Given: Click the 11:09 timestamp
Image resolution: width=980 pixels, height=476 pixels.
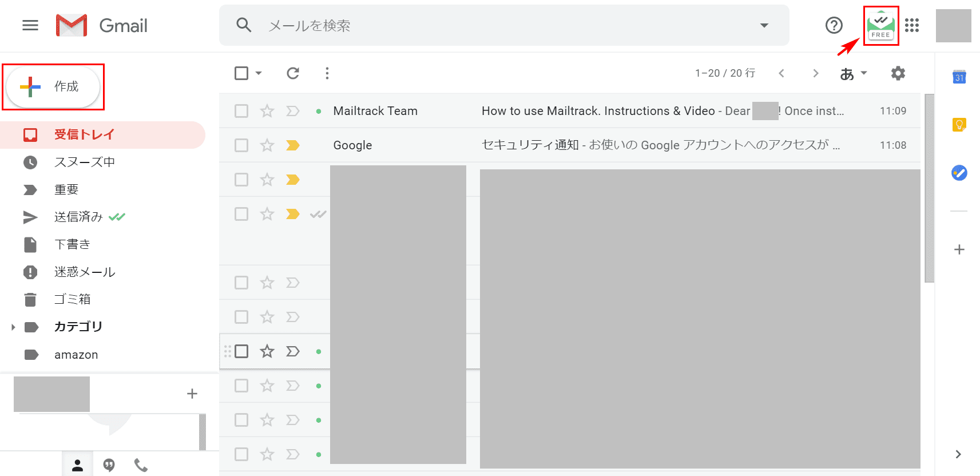Looking at the screenshot, I should pyautogui.click(x=893, y=111).
